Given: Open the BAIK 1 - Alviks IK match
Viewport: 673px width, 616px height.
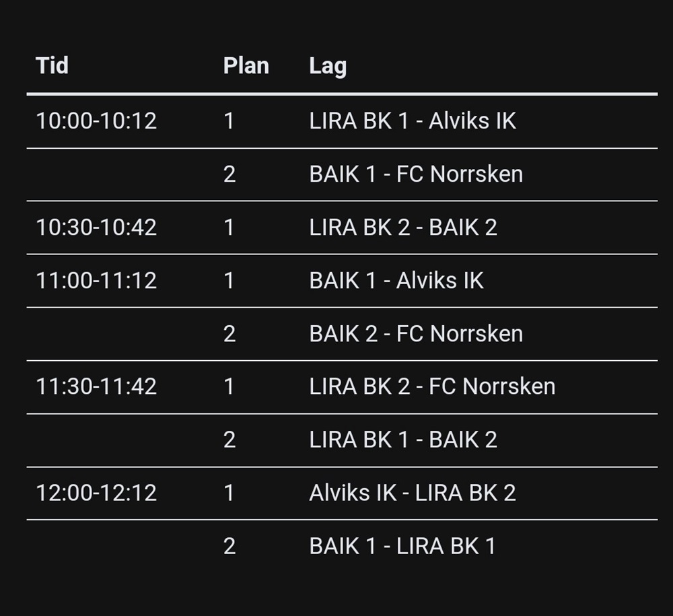Looking at the screenshot, I should tap(396, 281).
